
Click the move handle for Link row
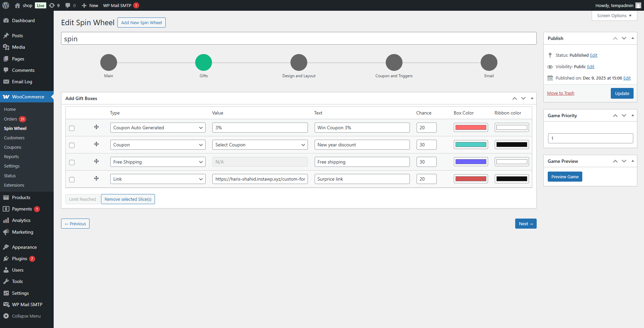click(96, 179)
